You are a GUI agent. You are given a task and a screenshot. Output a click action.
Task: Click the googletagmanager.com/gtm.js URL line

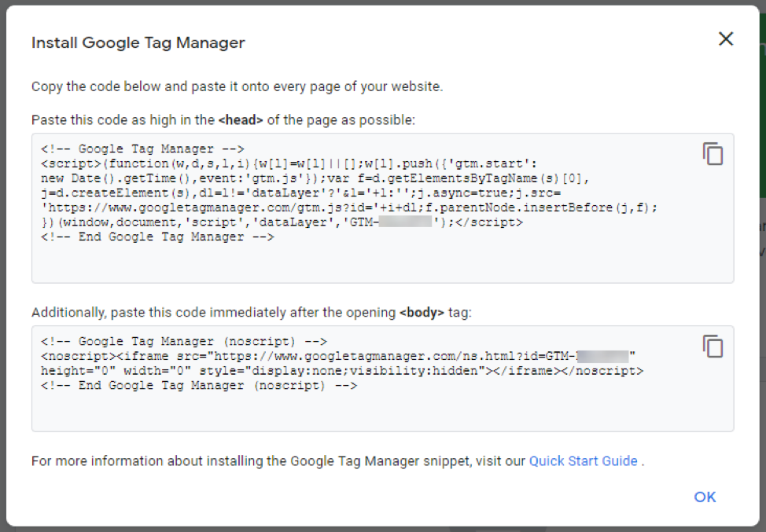pyautogui.click(x=349, y=207)
